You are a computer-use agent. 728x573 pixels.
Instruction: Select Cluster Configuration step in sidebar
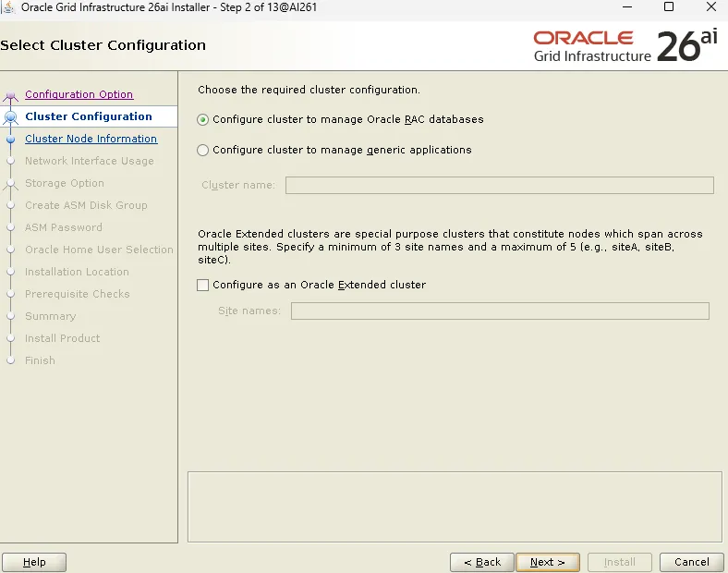pyautogui.click(x=89, y=116)
